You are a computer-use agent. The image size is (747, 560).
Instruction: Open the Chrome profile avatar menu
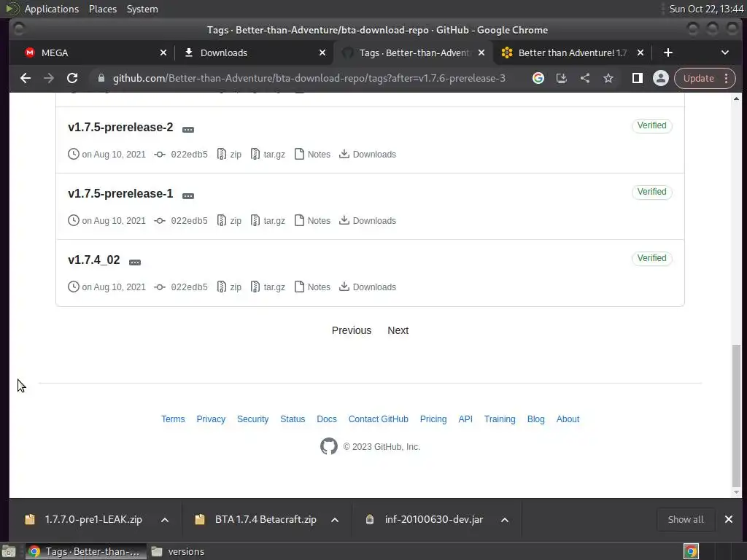pos(660,78)
